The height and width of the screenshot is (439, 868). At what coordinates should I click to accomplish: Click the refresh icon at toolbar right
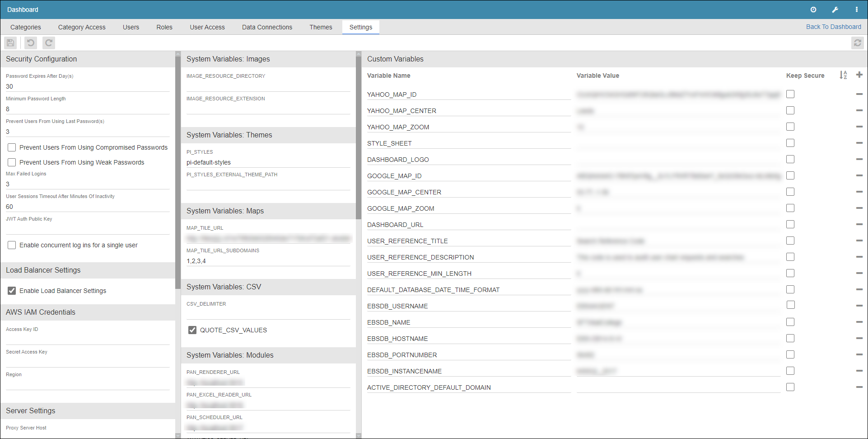tap(857, 43)
